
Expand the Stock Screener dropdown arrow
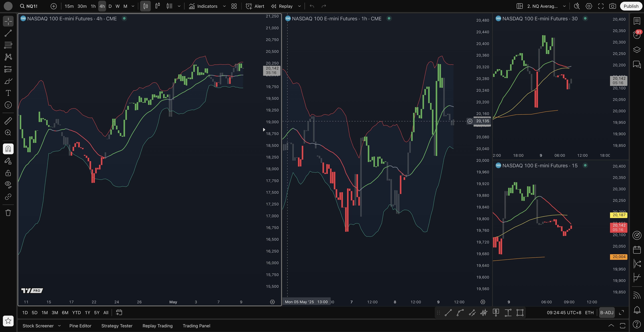(x=59, y=326)
